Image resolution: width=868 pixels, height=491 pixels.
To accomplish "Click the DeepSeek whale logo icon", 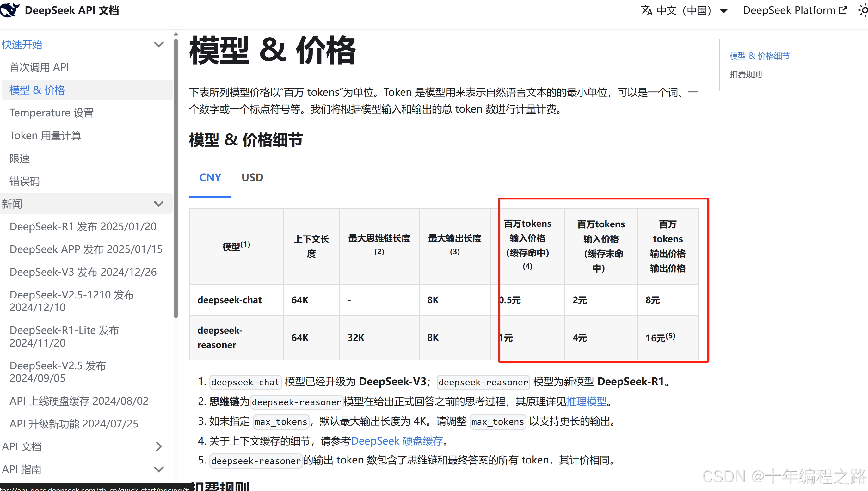I will coord(9,9).
